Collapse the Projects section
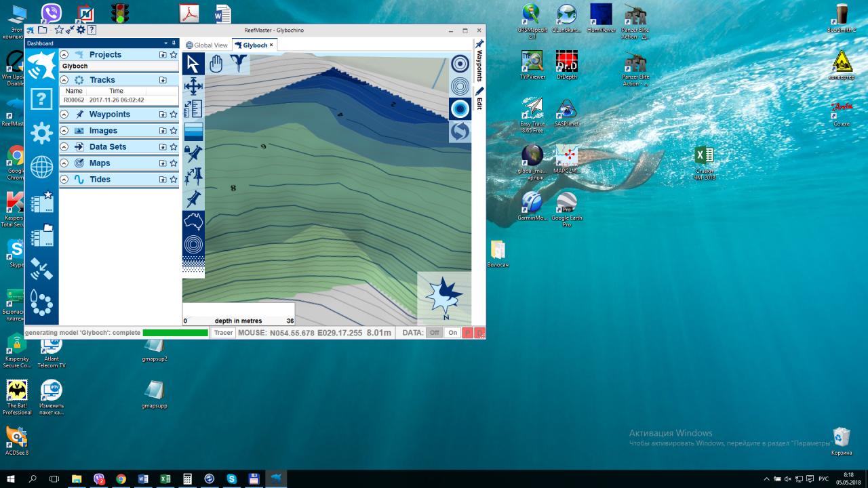Viewport: 868px width, 488px height. 64,55
